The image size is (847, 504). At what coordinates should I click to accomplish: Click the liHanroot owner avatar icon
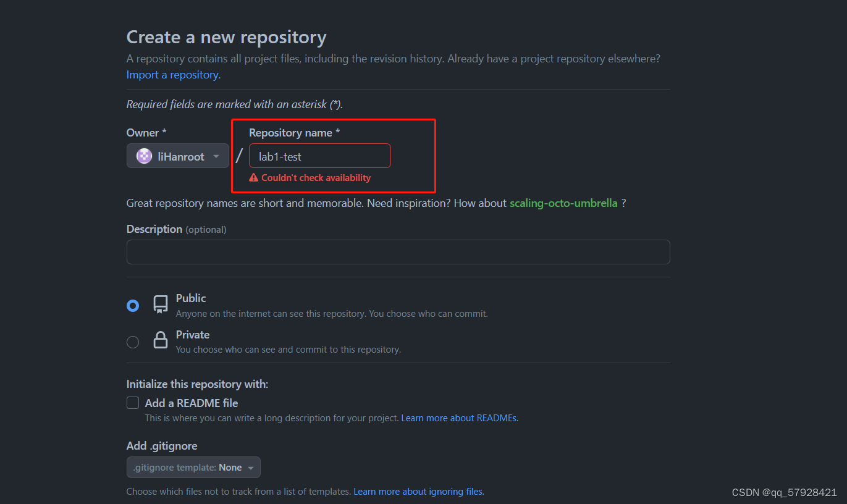coord(143,156)
